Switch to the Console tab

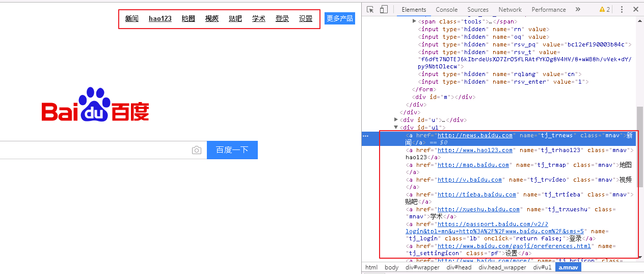click(446, 9)
